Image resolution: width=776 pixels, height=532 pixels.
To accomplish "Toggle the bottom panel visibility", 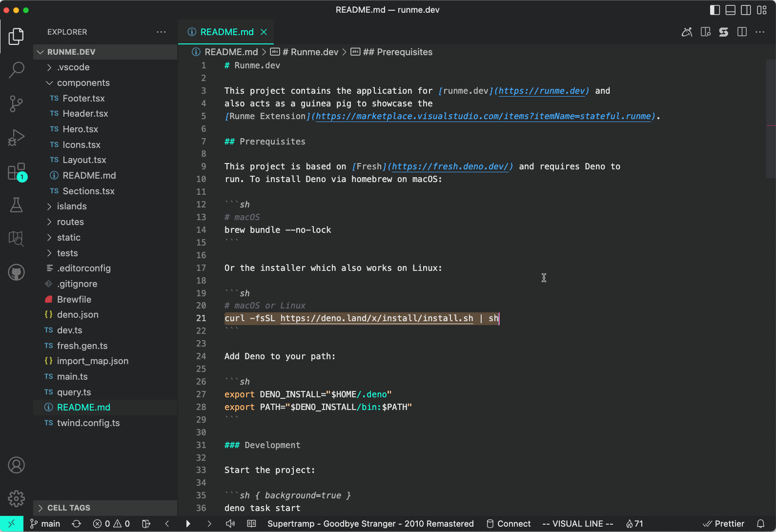I will (731, 10).
